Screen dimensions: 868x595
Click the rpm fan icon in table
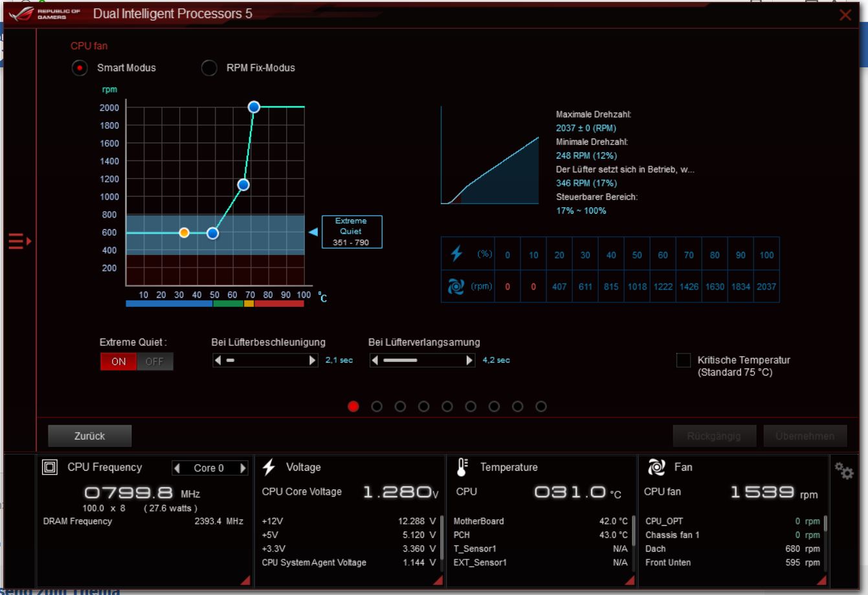456,286
